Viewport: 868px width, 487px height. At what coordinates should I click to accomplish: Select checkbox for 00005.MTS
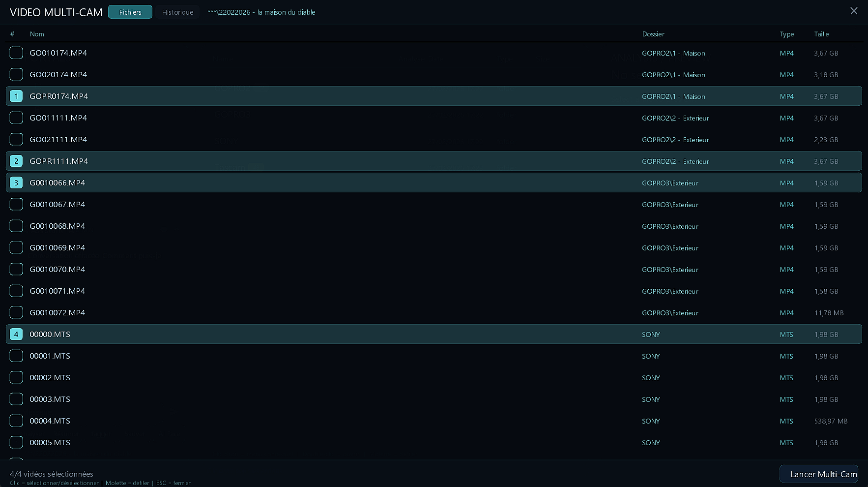pyautogui.click(x=16, y=442)
